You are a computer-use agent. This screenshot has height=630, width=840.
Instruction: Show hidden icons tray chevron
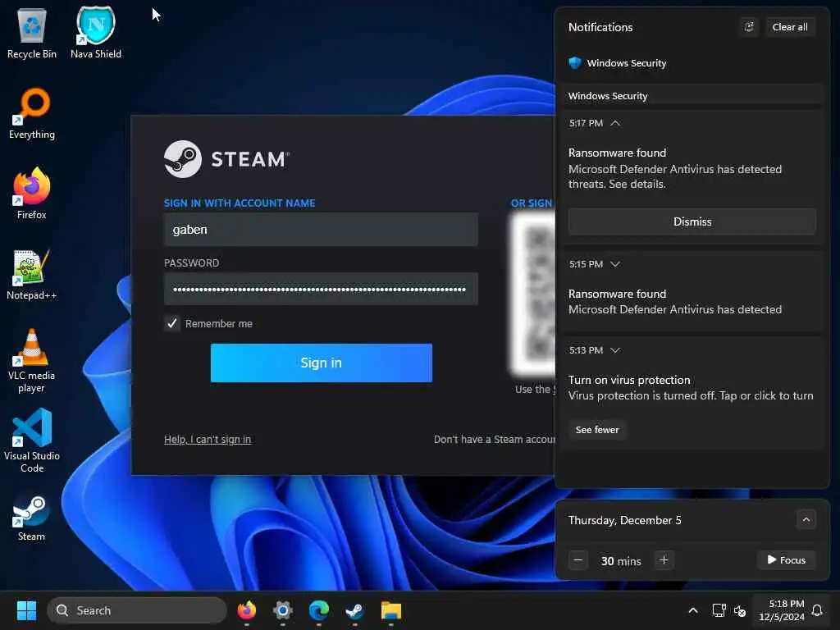pos(692,610)
